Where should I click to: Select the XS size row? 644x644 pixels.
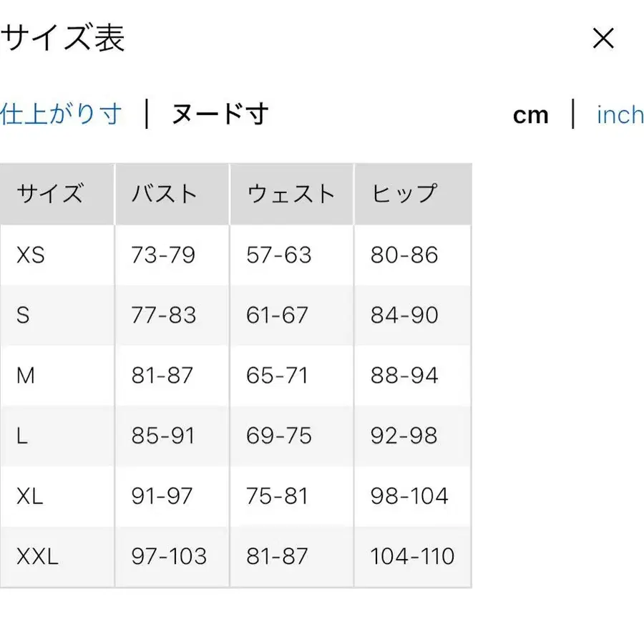pos(29,255)
